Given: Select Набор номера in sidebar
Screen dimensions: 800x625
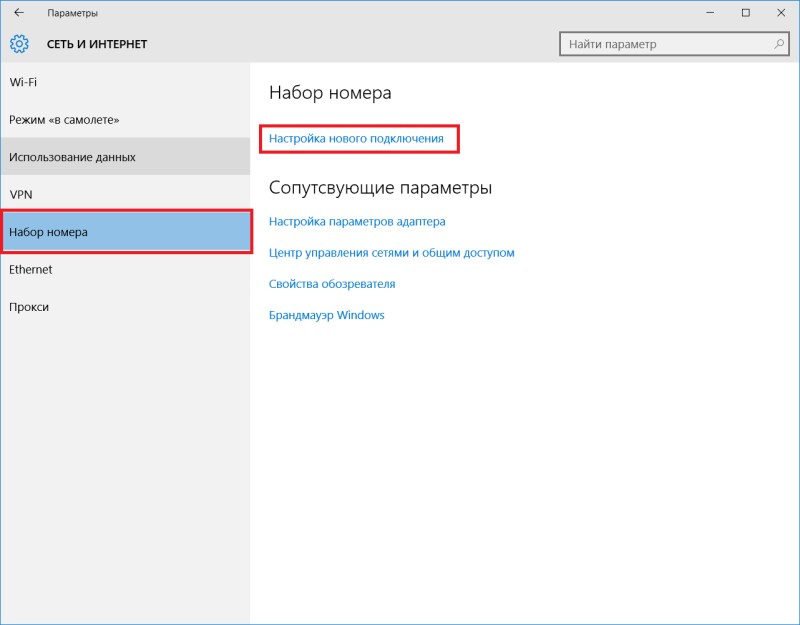Looking at the screenshot, I should tap(126, 232).
